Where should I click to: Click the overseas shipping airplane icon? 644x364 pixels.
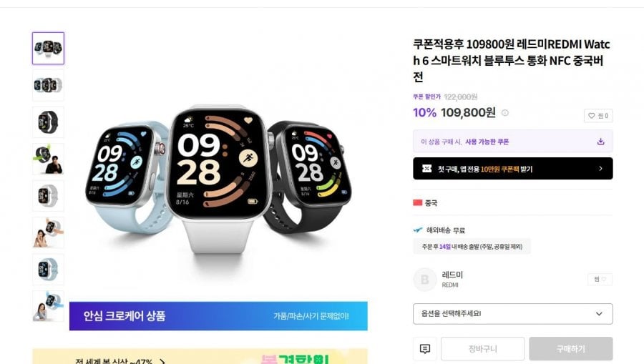(x=418, y=230)
